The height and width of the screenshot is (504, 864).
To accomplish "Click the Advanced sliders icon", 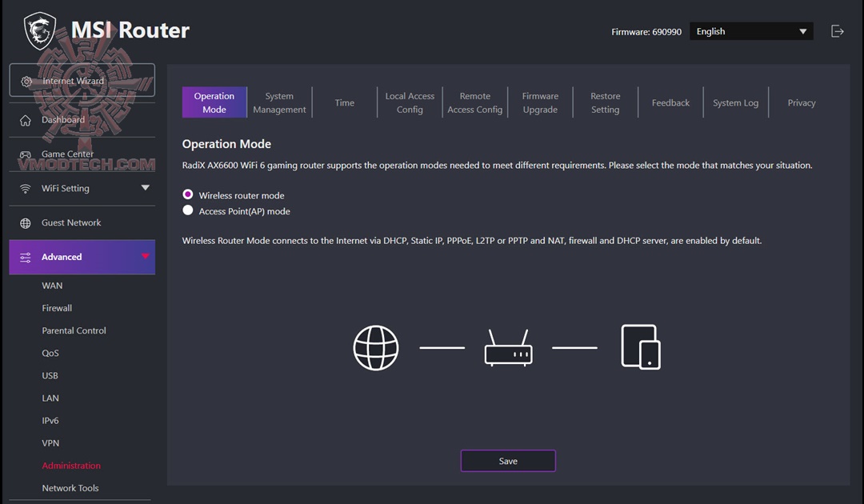I will coord(26,258).
